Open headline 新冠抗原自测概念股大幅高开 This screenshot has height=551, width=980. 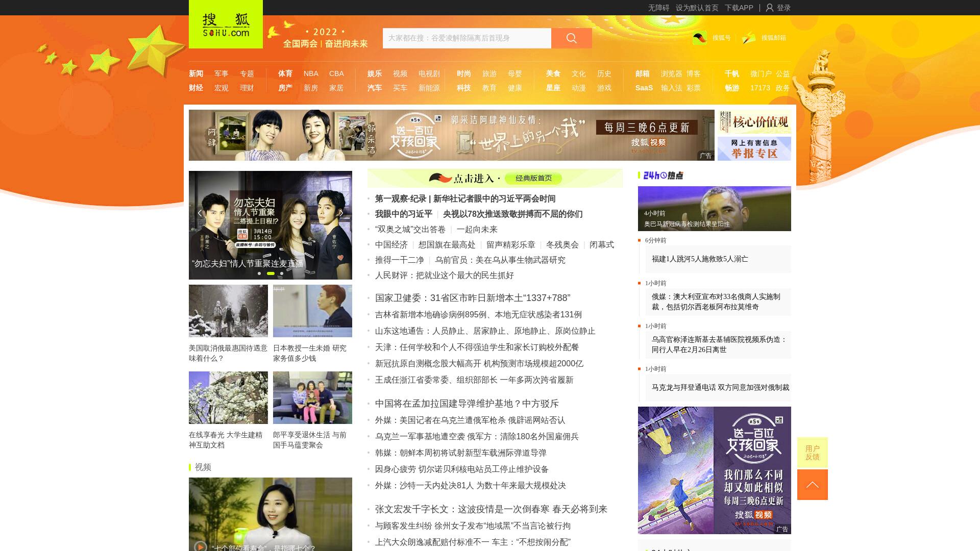click(479, 364)
